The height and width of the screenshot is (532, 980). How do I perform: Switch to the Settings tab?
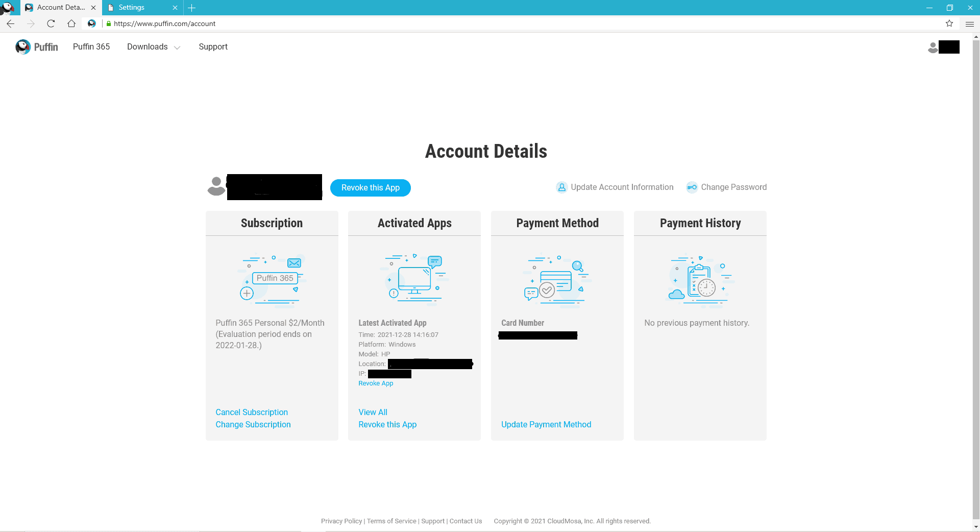click(x=142, y=8)
